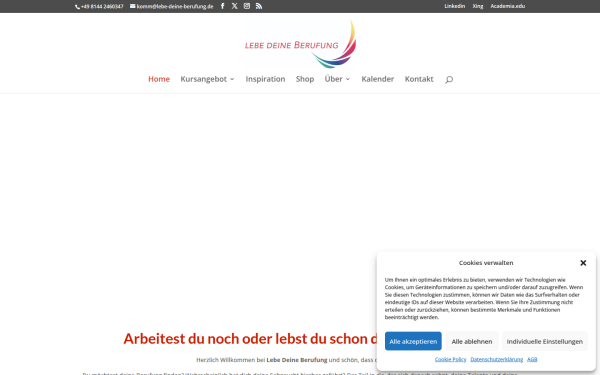
Task: Click the 'Arbeitest du noch oder lebst du schon' heading
Action: (x=250, y=339)
